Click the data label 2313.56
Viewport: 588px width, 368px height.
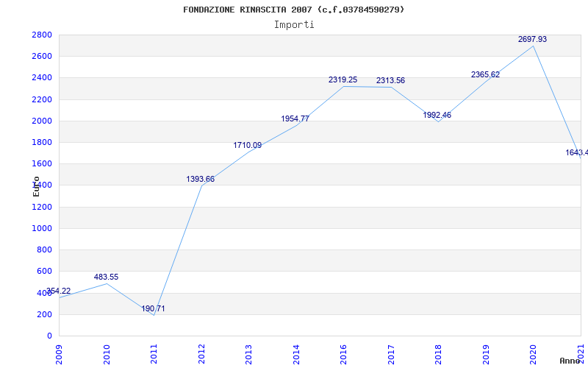[x=390, y=80]
